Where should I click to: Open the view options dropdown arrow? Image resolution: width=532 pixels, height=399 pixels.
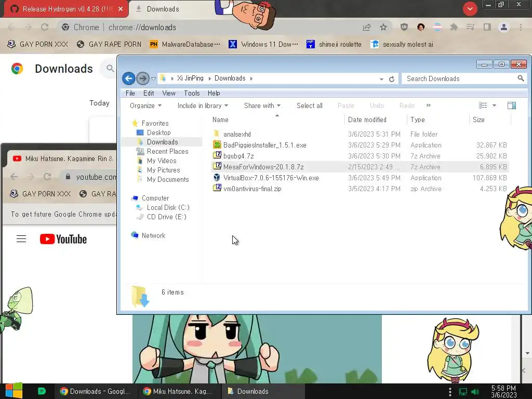point(495,105)
